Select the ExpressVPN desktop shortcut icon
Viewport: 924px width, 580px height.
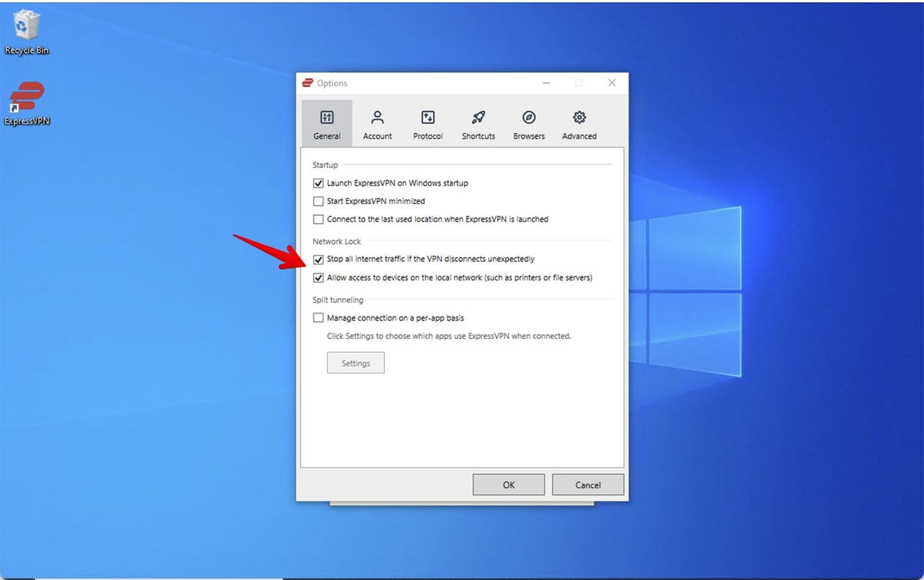point(27,104)
